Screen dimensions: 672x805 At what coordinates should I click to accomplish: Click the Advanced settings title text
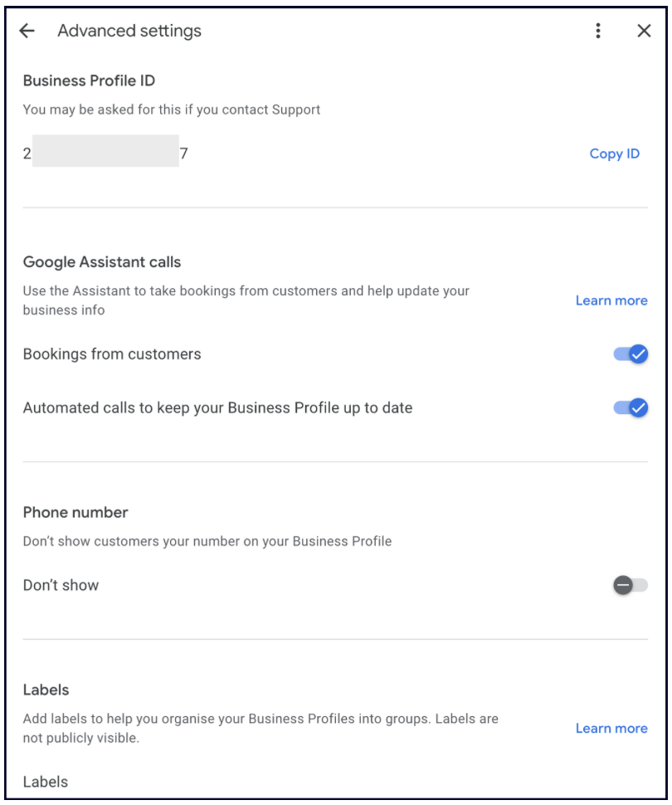click(129, 32)
